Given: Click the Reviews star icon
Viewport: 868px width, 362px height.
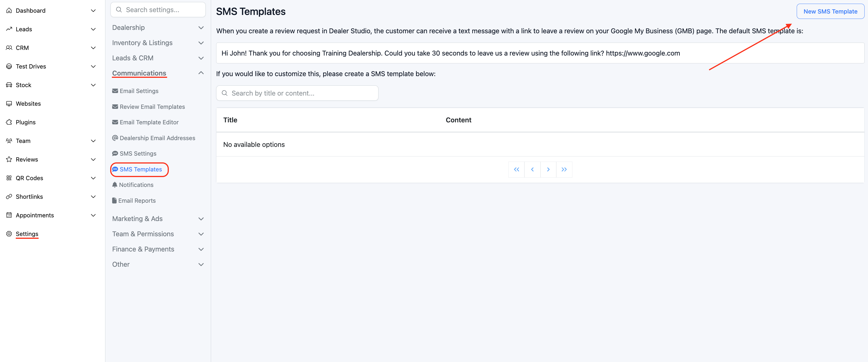Looking at the screenshot, I should tap(9, 159).
